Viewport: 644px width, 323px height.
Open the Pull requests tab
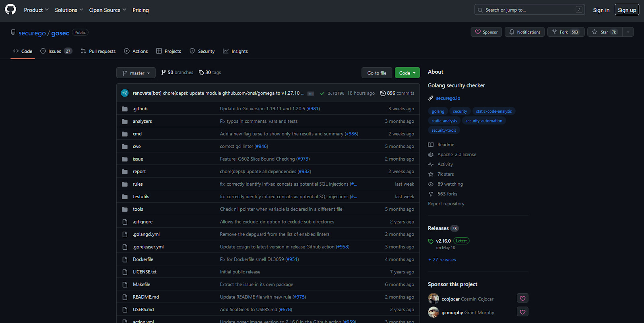[x=98, y=51]
